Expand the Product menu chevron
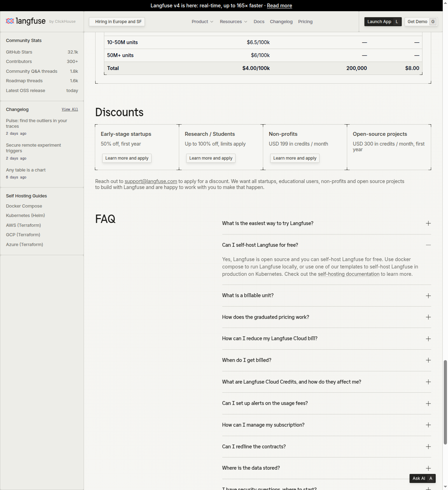This screenshot has height=490, width=448. 212,22
